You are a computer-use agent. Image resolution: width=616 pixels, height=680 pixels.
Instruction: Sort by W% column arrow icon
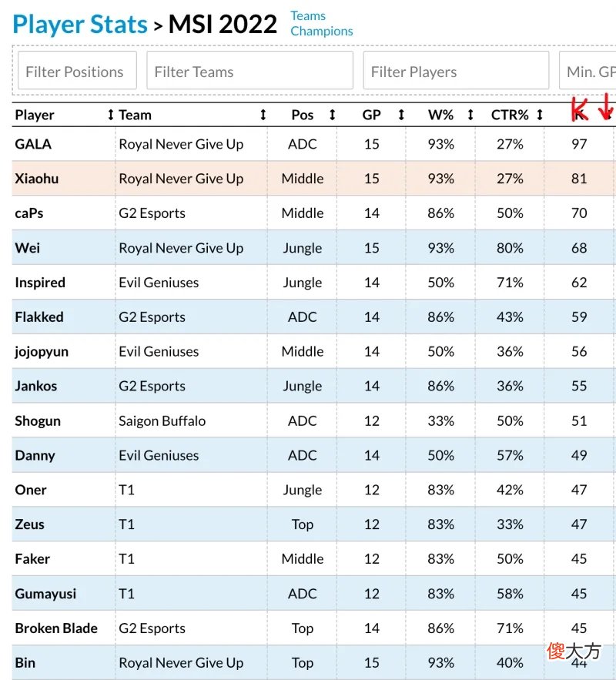click(470, 115)
